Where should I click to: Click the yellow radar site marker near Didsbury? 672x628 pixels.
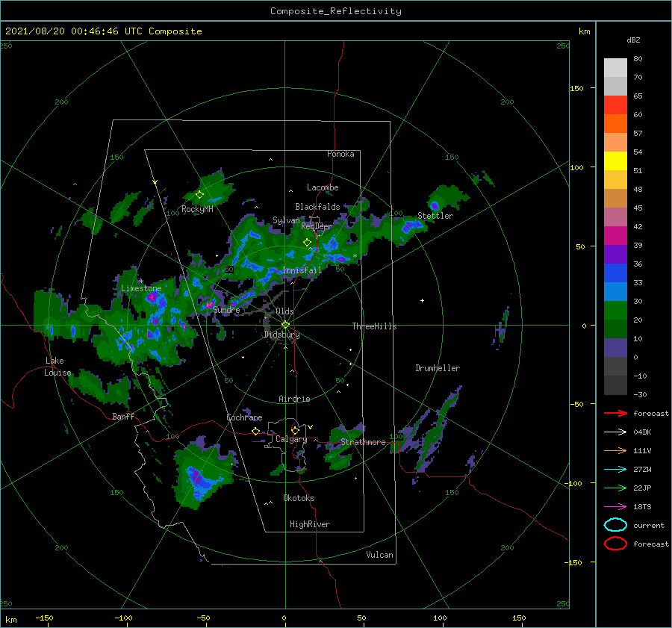click(285, 325)
